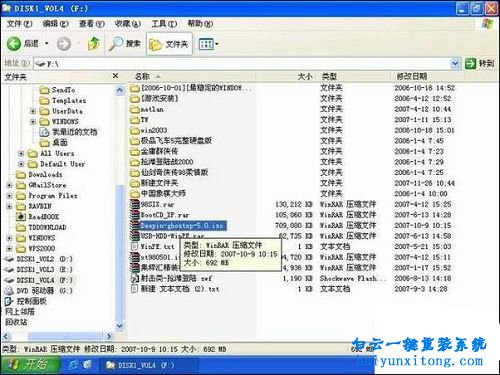Select the .swf Shockwave Flash file icon
The height and width of the screenshot is (375, 500).
point(135,278)
